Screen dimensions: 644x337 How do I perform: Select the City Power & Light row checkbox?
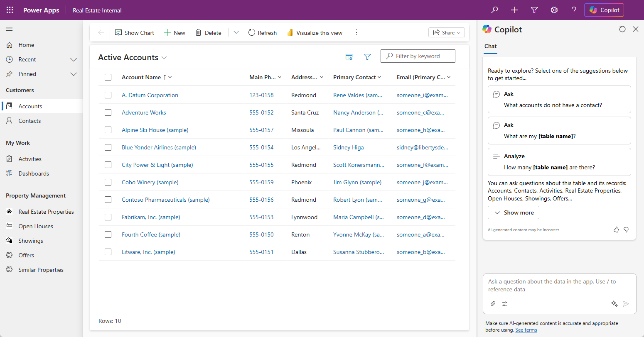pyautogui.click(x=108, y=165)
